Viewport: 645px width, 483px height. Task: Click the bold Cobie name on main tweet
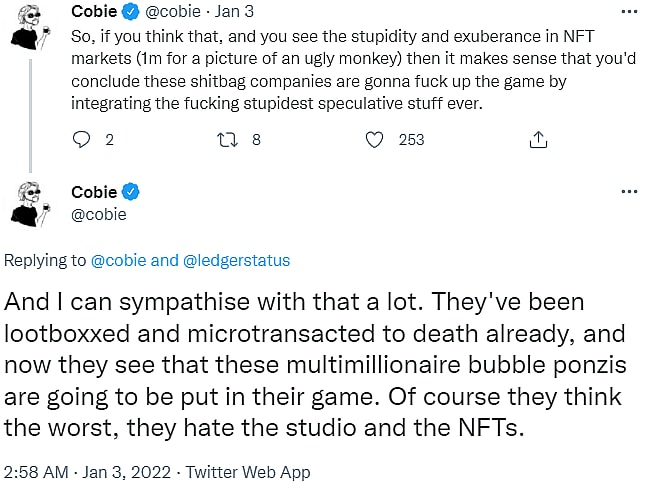(x=94, y=192)
